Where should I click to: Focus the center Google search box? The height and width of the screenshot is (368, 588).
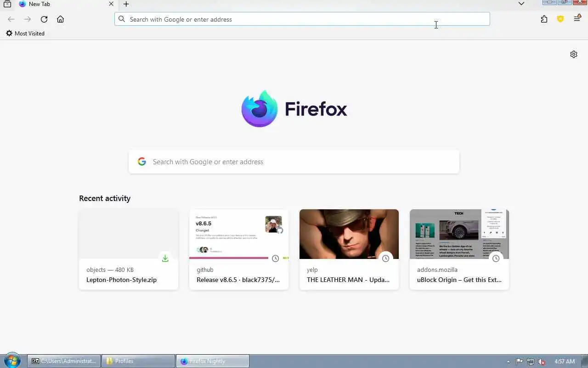[294, 161]
